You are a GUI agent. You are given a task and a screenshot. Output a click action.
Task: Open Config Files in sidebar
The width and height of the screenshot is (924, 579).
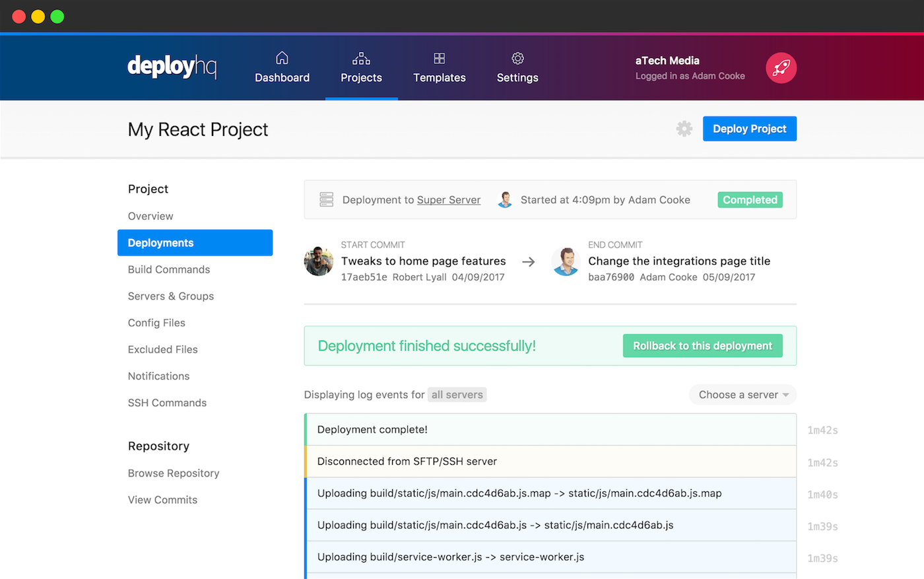tap(156, 323)
